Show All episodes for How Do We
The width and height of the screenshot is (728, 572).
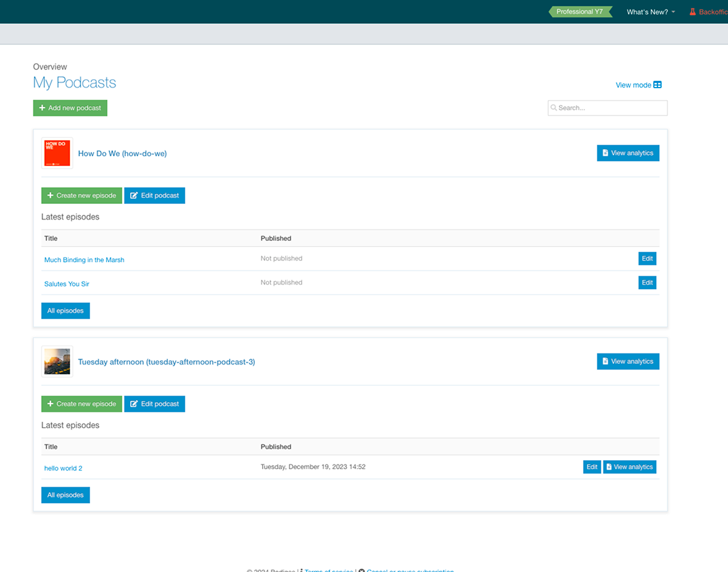click(66, 311)
